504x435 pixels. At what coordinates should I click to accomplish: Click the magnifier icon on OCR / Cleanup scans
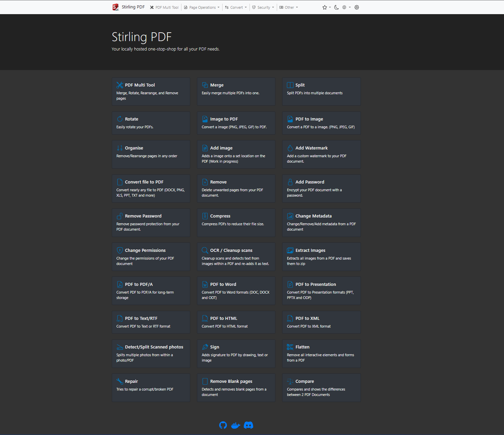(205, 250)
